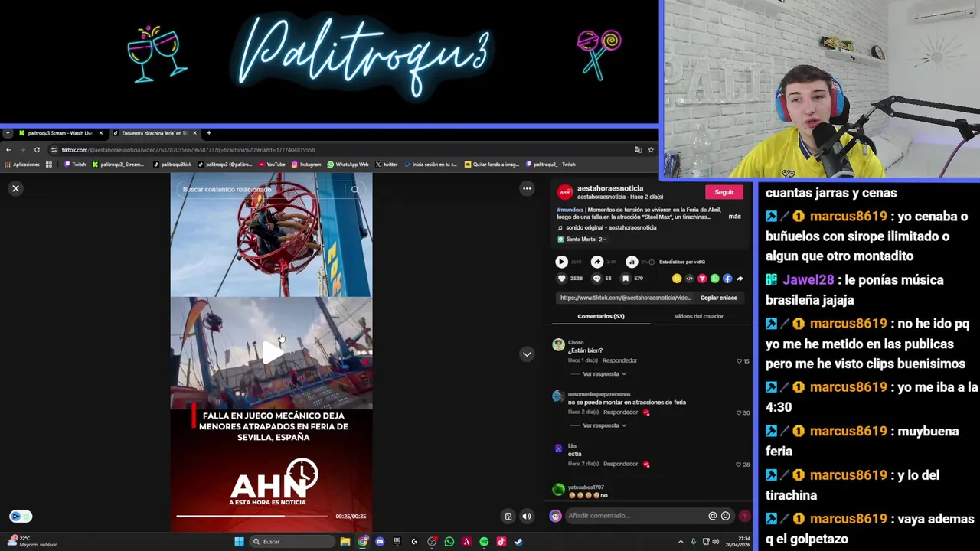Screen dimensions: 980x551
Task: Open emoji picker in comment box
Action: pos(725,516)
